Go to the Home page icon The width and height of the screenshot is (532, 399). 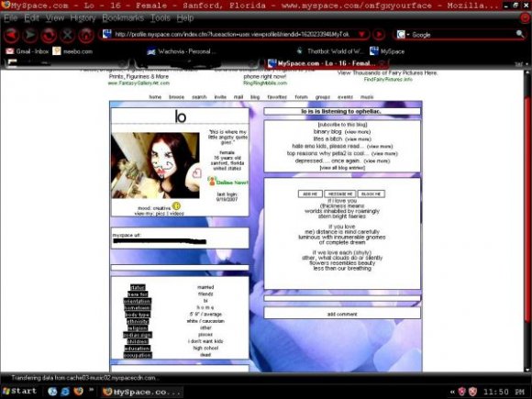tap(86, 35)
